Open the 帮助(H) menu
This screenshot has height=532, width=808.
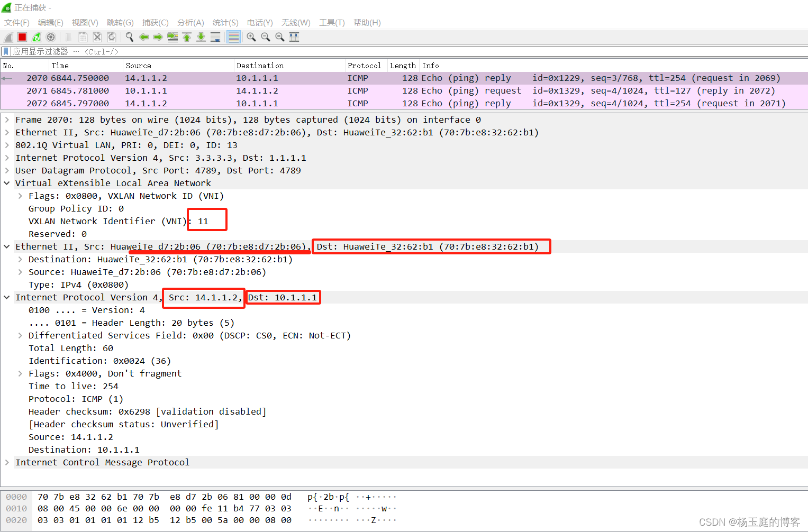[x=367, y=22]
